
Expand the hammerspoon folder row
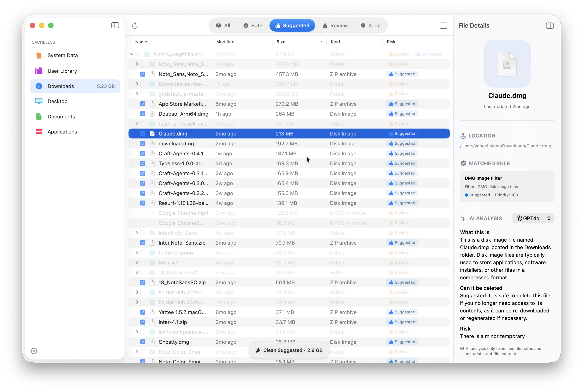(137, 253)
